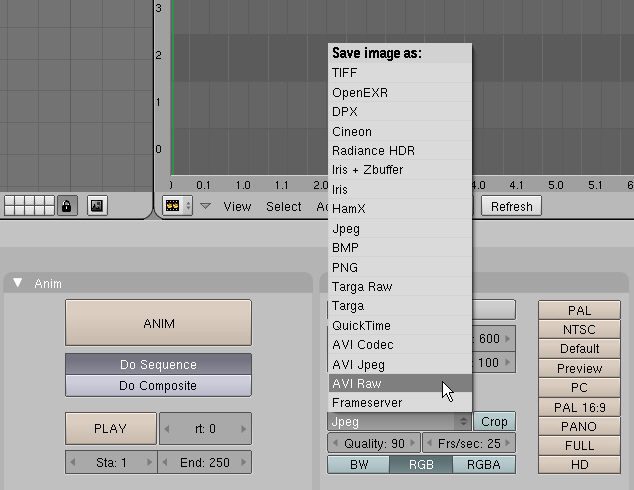
Task: Choose BMP format
Action: [400, 247]
